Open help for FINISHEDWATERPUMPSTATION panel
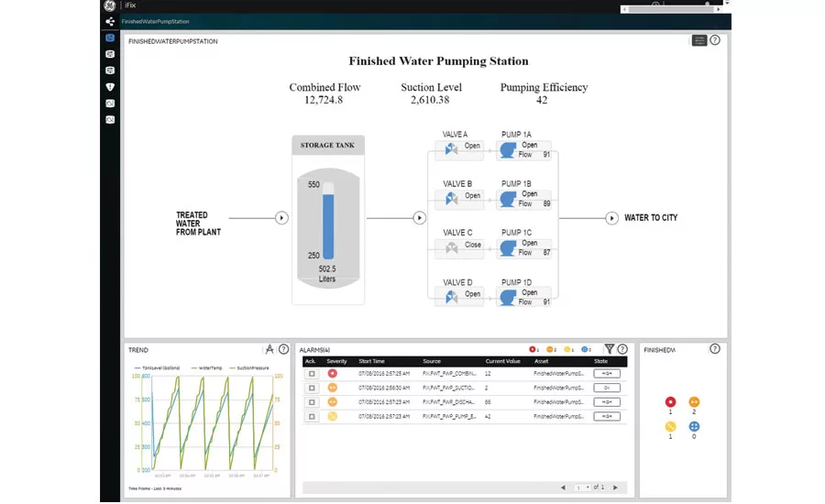 coord(715,40)
